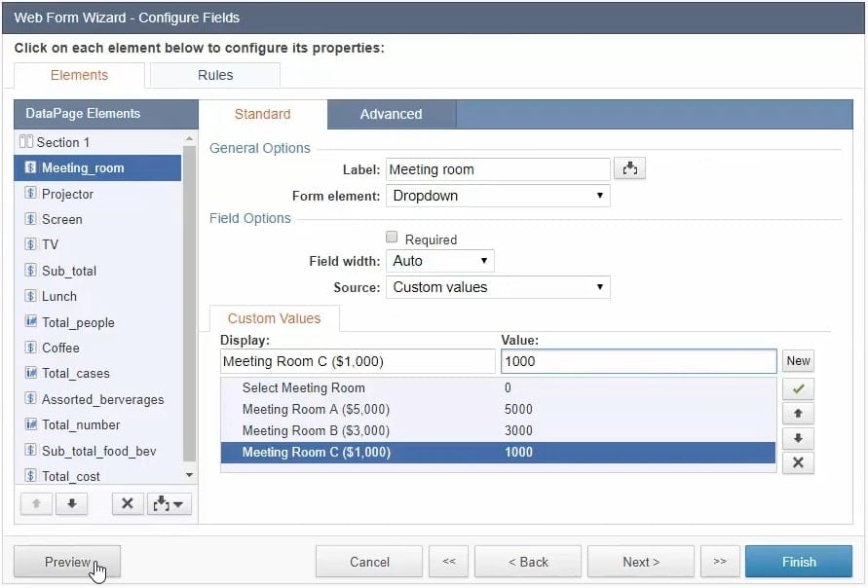Move DataPage element up in the list

[35, 503]
